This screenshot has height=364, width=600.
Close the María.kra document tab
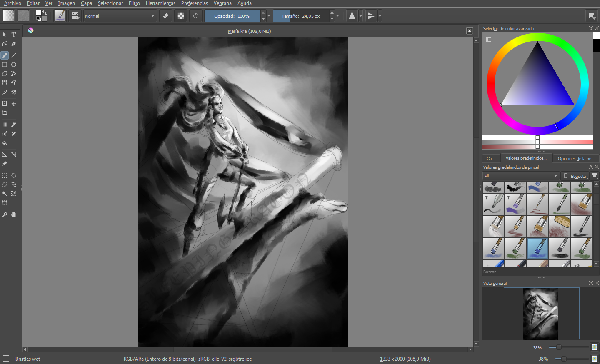(x=470, y=31)
